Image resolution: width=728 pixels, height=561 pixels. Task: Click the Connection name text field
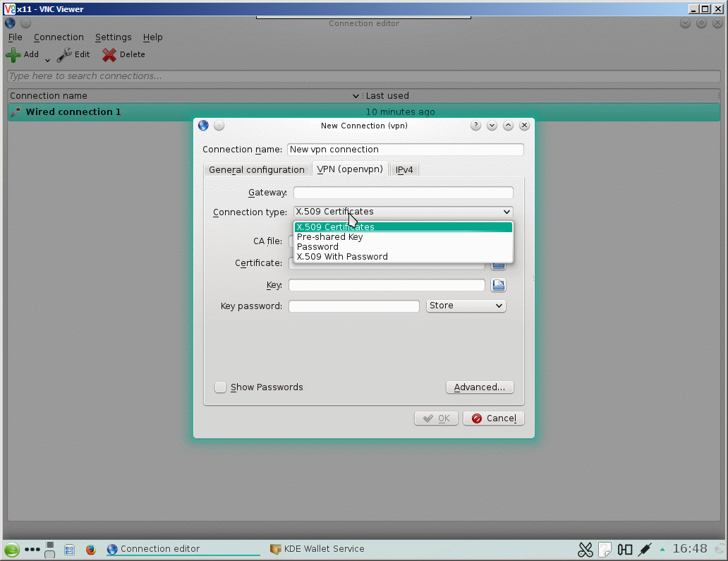pyautogui.click(x=406, y=150)
